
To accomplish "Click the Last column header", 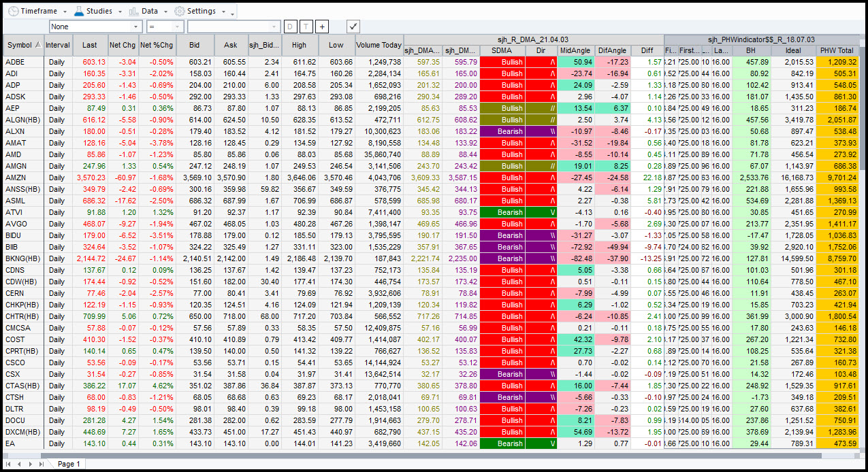I will (90, 45).
